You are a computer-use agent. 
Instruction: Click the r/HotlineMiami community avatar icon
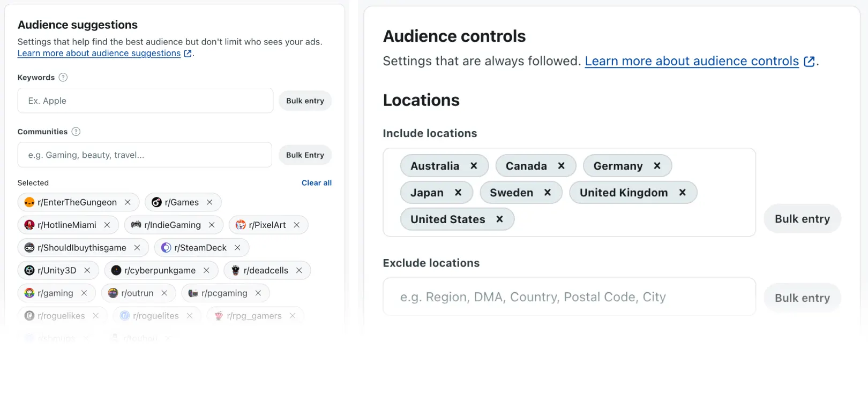coord(29,225)
